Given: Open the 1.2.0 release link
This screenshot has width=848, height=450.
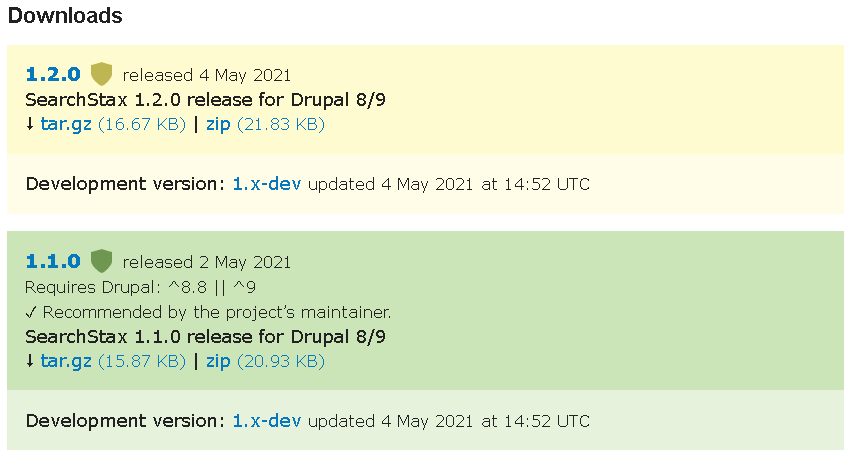Looking at the screenshot, I should pyautogui.click(x=53, y=74).
